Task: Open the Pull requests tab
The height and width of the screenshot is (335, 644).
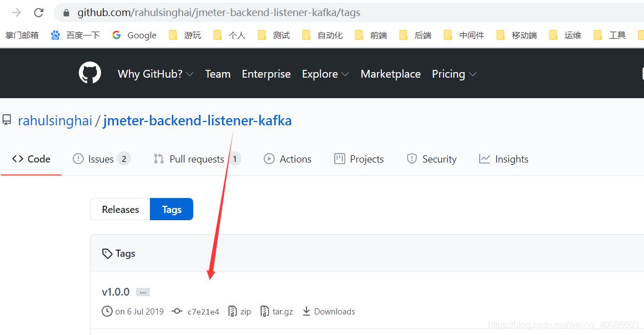Action: coord(197,159)
